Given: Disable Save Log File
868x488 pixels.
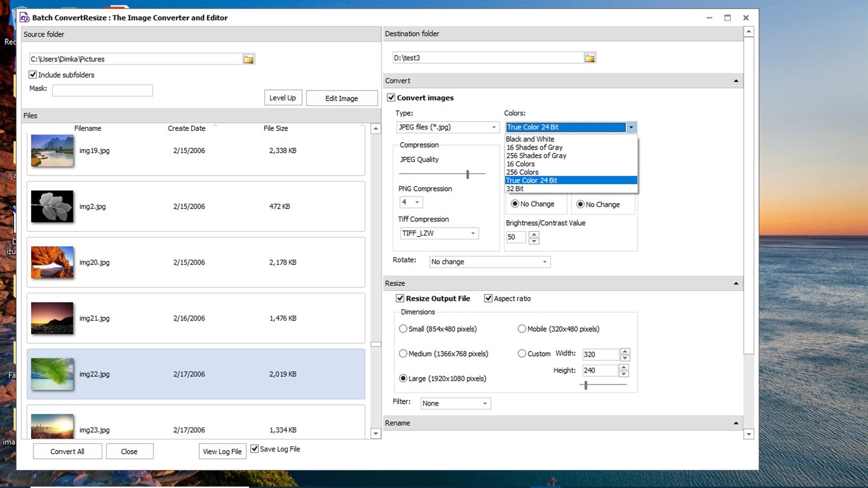Looking at the screenshot, I should click(254, 448).
